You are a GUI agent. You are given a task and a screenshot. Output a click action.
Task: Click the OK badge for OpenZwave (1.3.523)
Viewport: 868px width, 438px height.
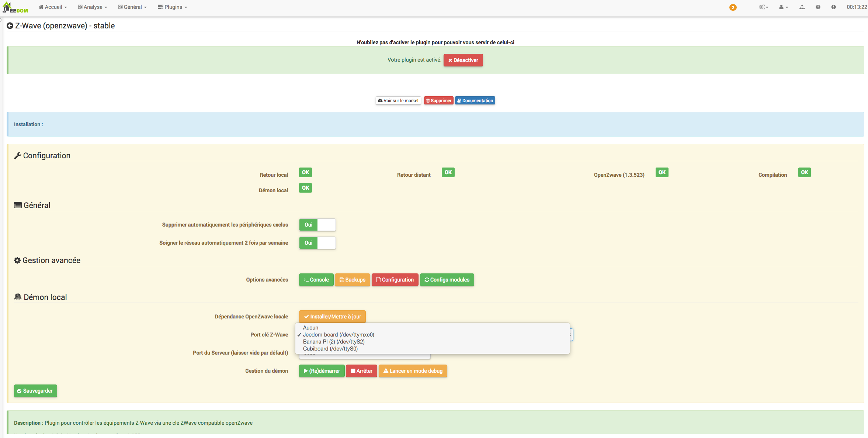tap(662, 172)
